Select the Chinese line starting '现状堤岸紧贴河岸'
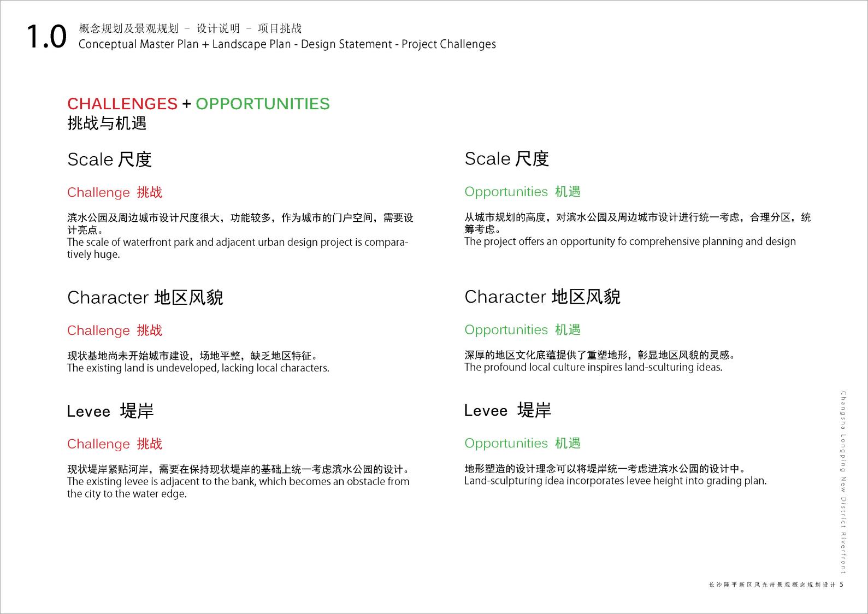This screenshot has height=614, width=868. tap(239, 469)
